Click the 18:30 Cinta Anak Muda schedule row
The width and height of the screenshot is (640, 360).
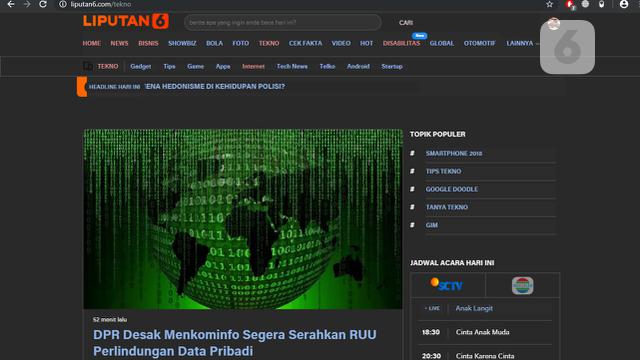[x=485, y=332]
